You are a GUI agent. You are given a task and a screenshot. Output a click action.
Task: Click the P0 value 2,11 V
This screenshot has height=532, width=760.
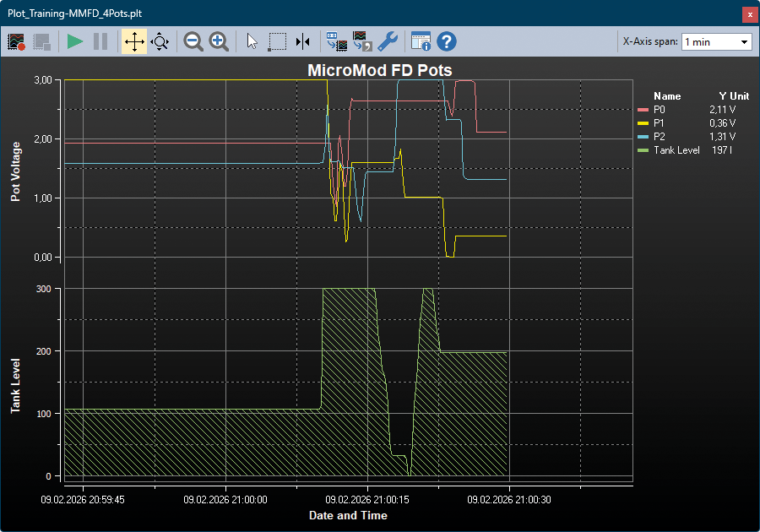coord(722,110)
